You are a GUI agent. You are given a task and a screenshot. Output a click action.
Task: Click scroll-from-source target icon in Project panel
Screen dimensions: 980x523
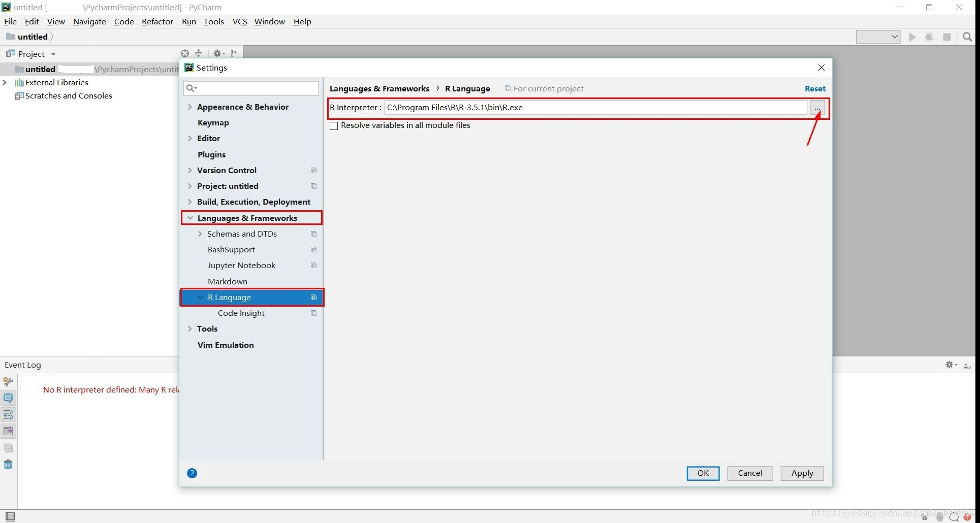[185, 53]
